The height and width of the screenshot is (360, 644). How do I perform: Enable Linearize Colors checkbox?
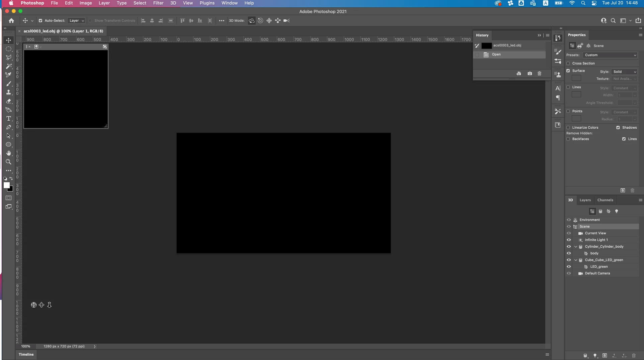point(568,128)
